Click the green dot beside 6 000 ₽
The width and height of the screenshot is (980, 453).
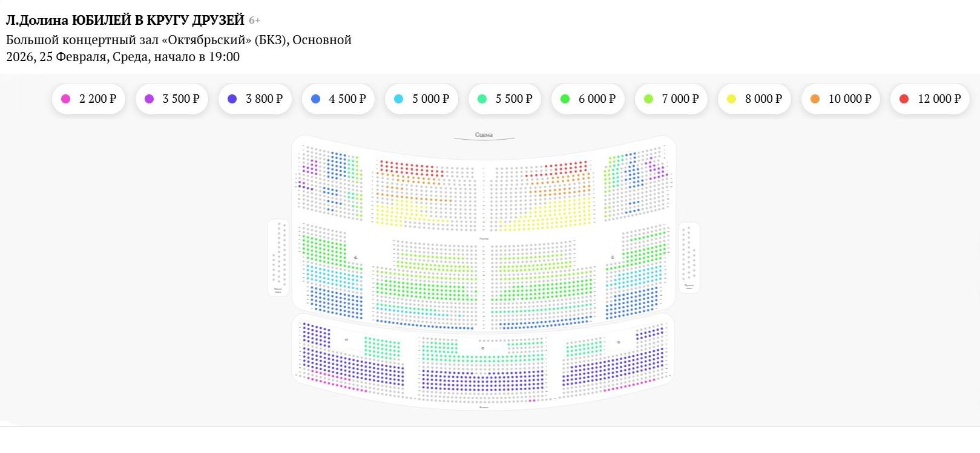coord(565,99)
